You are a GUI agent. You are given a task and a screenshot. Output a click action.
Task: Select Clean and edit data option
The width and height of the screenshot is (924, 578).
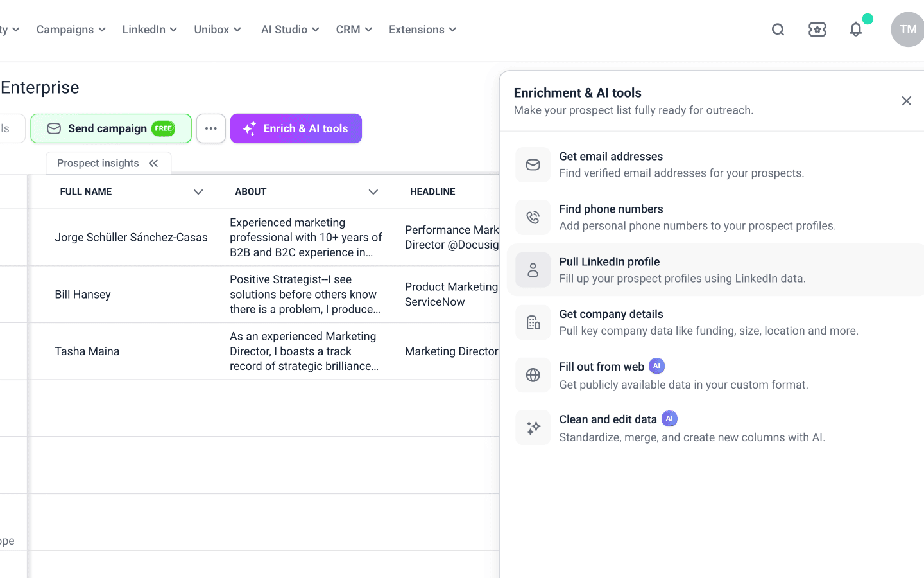pos(715,428)
